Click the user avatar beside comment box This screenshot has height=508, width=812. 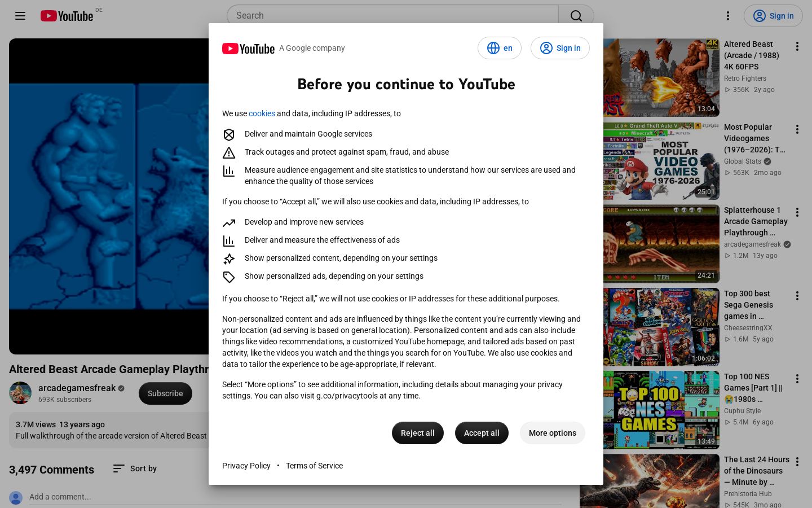pos(16,497)
